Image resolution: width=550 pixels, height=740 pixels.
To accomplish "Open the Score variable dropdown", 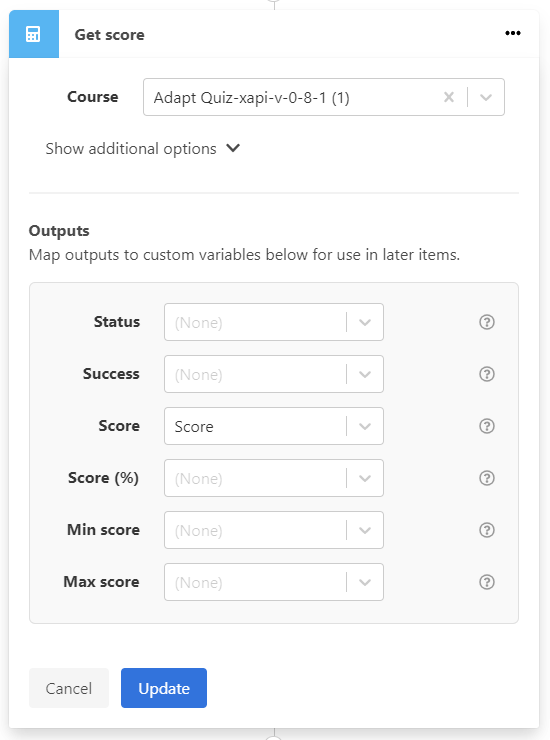I will coord(274,426).
